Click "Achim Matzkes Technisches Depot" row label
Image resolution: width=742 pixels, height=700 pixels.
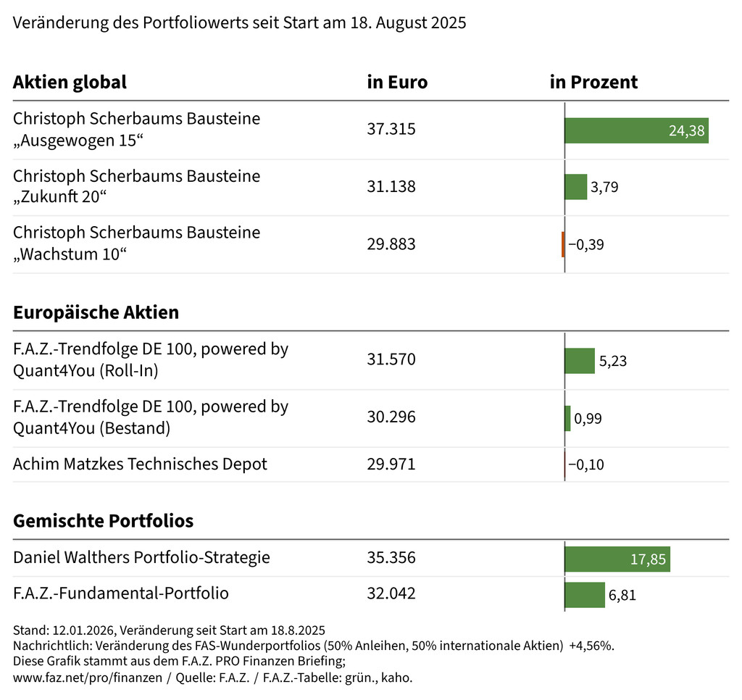point(140,464)
